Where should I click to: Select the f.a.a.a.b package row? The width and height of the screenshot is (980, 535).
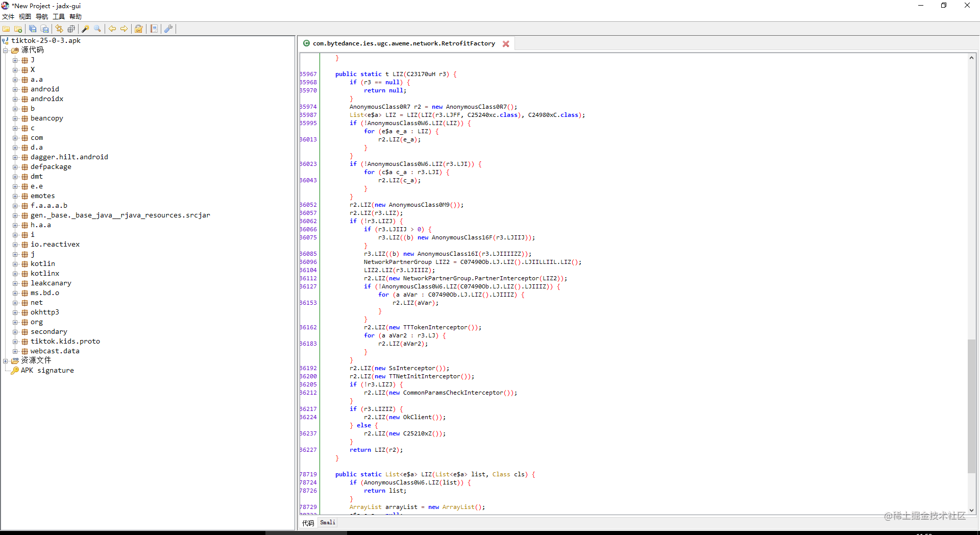[49, 206]
